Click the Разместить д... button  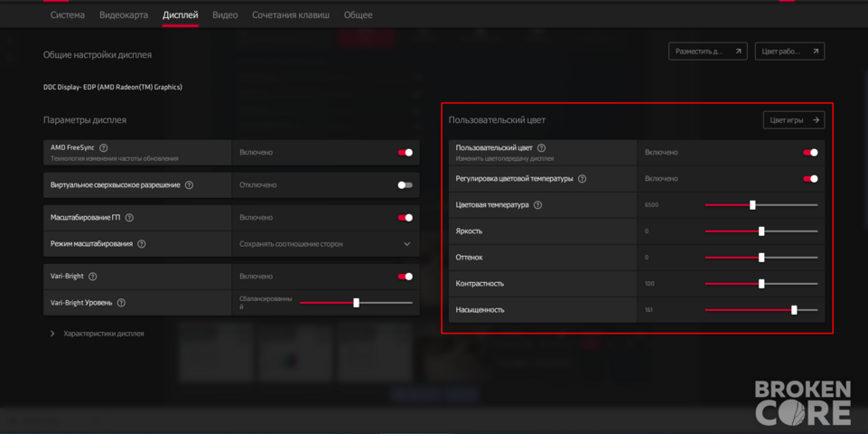tap(708, 51)
